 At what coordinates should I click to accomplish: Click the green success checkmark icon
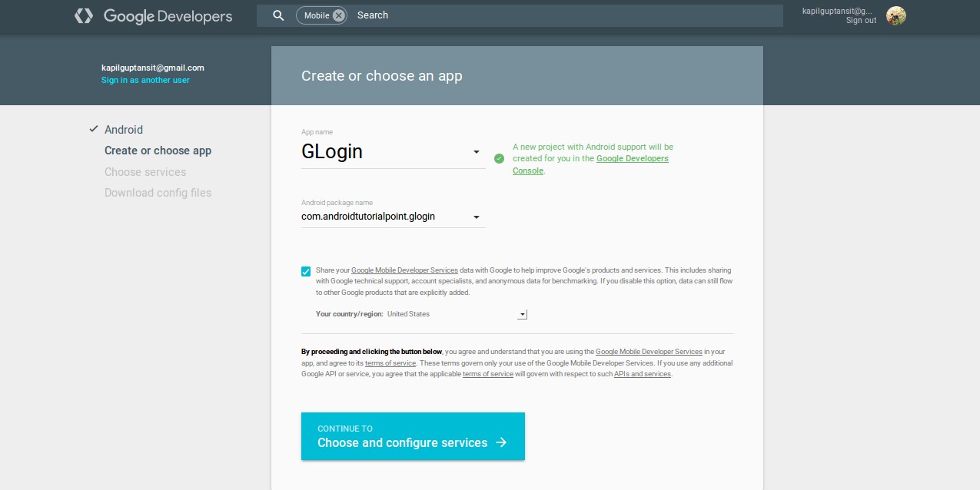tap(500, 158)
